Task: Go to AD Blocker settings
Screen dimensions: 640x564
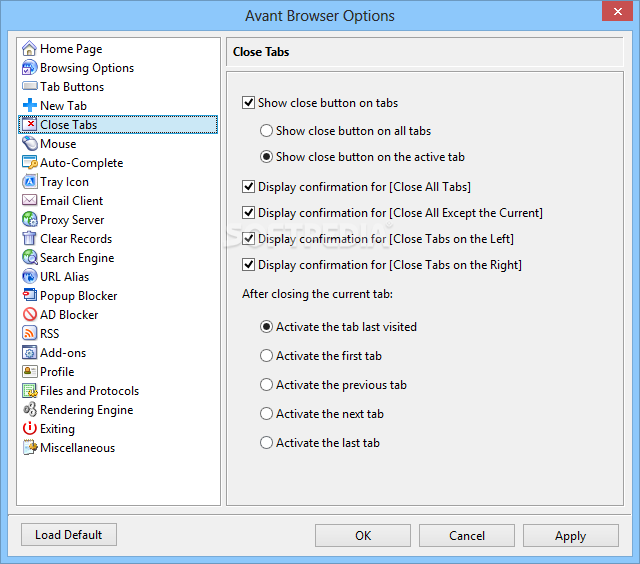Action: coord(69,315)
